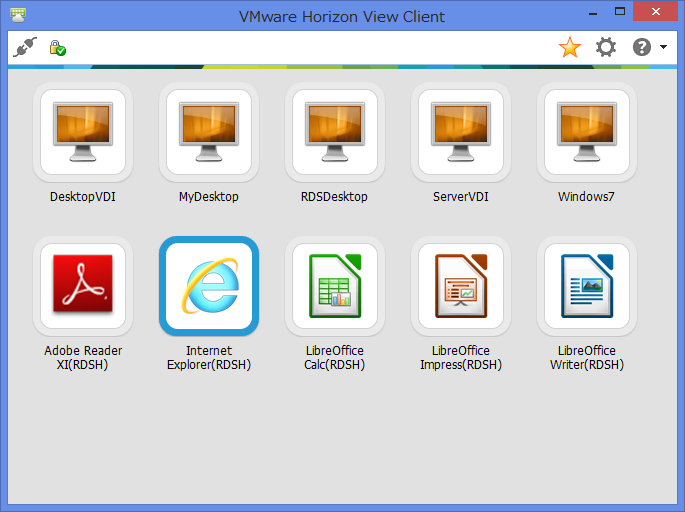Image resolution: width=685 pixels, height=512 pixels.
Task: Click the Windows7 text label
Action: point(586,197)
